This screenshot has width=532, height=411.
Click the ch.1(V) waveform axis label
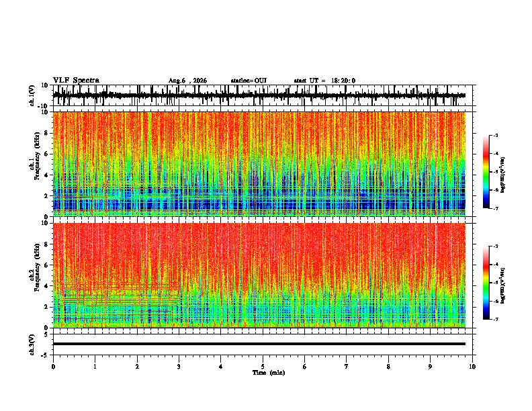pos(32,95)
